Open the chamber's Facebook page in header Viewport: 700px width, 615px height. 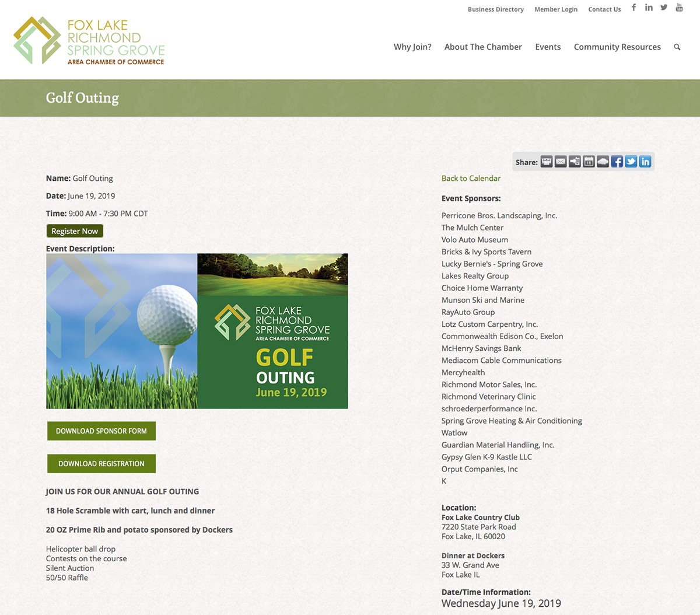(633, 8)
